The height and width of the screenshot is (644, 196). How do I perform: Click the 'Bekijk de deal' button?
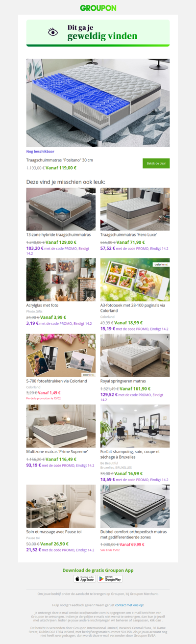pos(156,163)
